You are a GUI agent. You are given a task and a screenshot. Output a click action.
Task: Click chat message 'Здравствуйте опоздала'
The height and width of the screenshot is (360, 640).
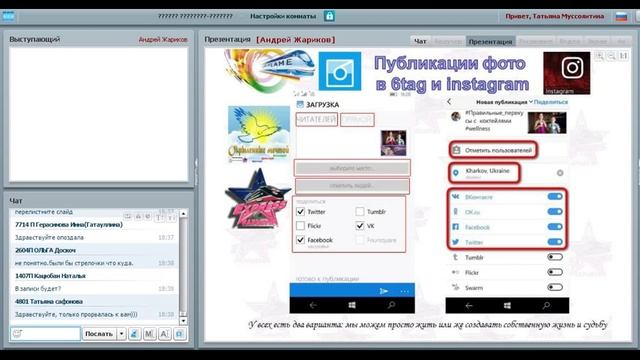pos(49,237)
